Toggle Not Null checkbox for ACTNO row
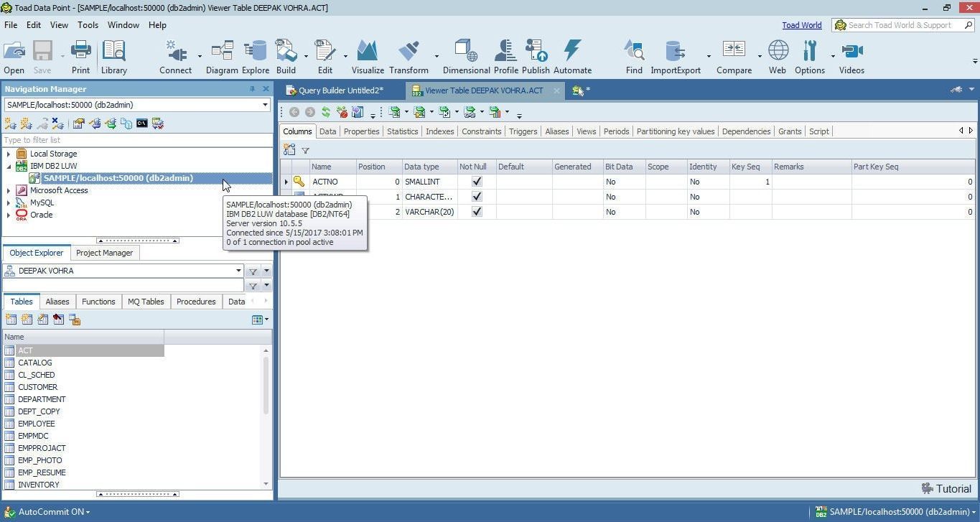The width and height of the screenshot is (980, 522). tap(477, 182)
